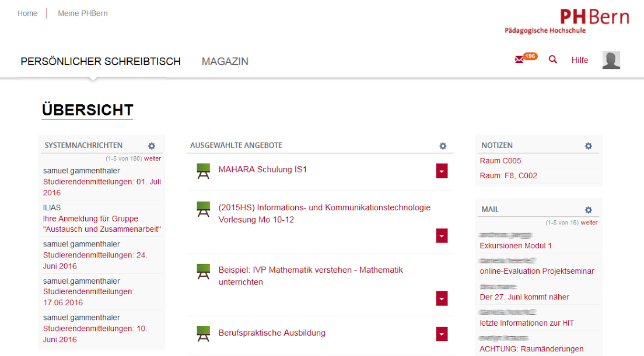The image size is (644, 356).
Task: Click weiter in Systemnachrichten list
Action: click(153, 158)
